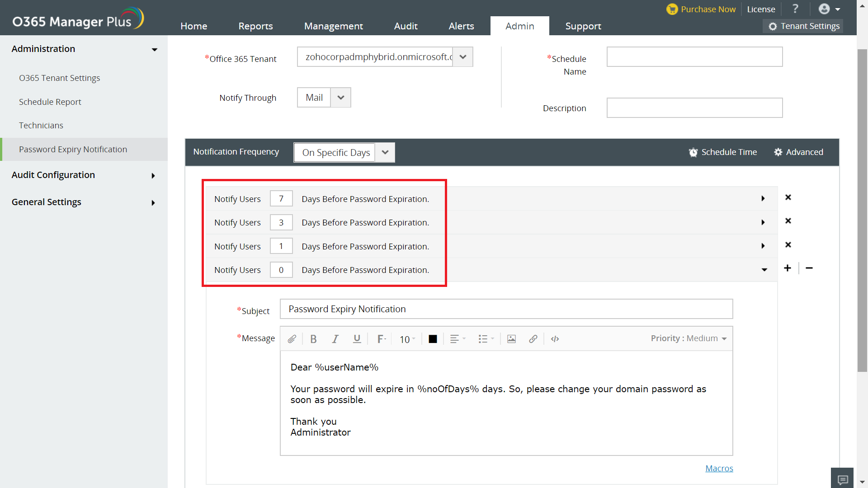The height and width of the screenshot is (488, 868).
Task: Click the add notification row plus button
Action: pos(788,268)
